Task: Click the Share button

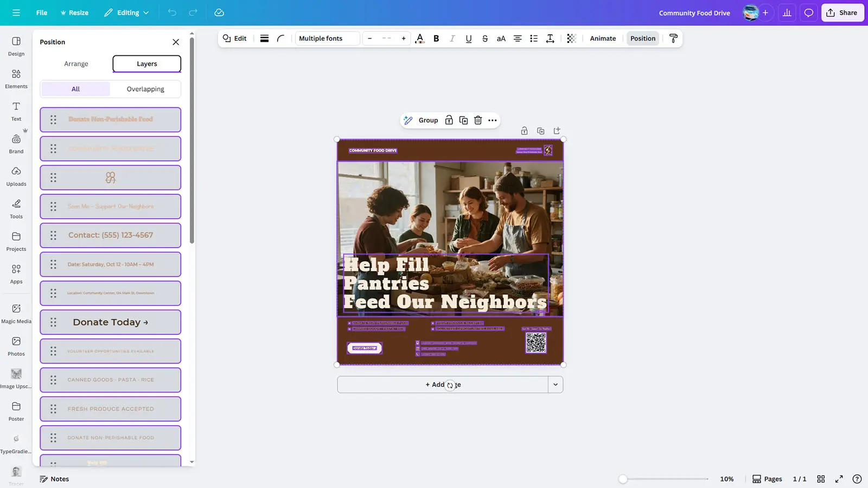Action: click(842, 13)
